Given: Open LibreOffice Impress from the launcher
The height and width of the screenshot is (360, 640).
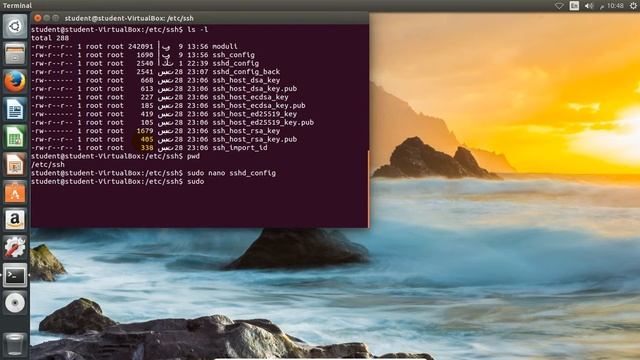Looking at the screenshot, I should click(15, 164).
